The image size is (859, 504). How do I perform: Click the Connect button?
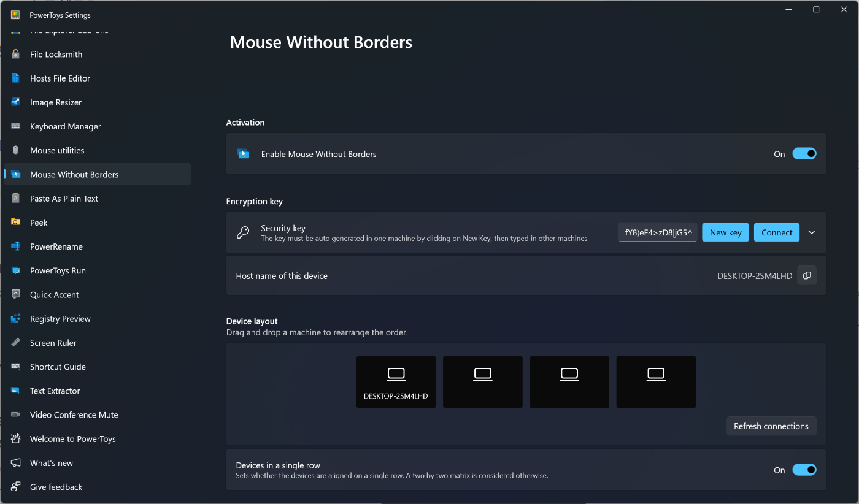[x=777, y=232]
